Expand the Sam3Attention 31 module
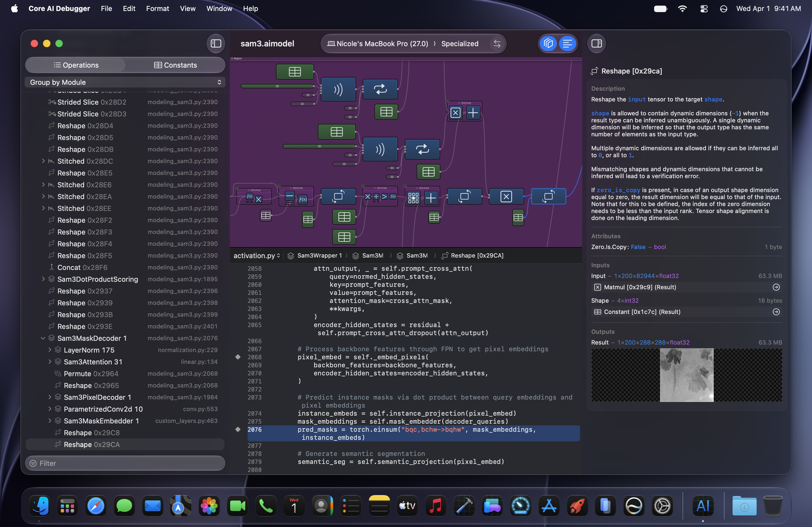The height and width of the screenshot is (527, 812). [x=50, y=362]
